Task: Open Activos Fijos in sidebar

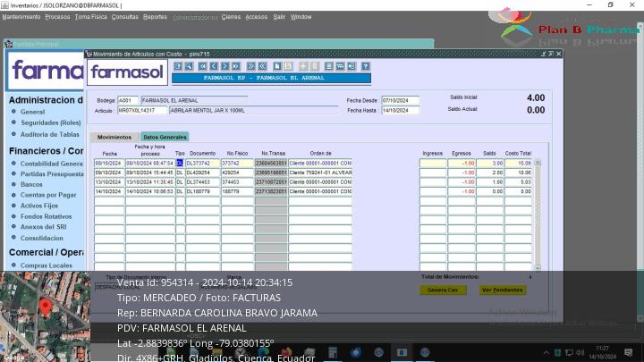Action: (x=39, y=206)
